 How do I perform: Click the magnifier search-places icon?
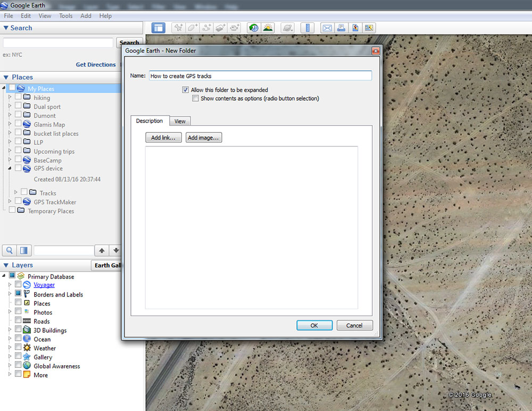tap(10, 250)
